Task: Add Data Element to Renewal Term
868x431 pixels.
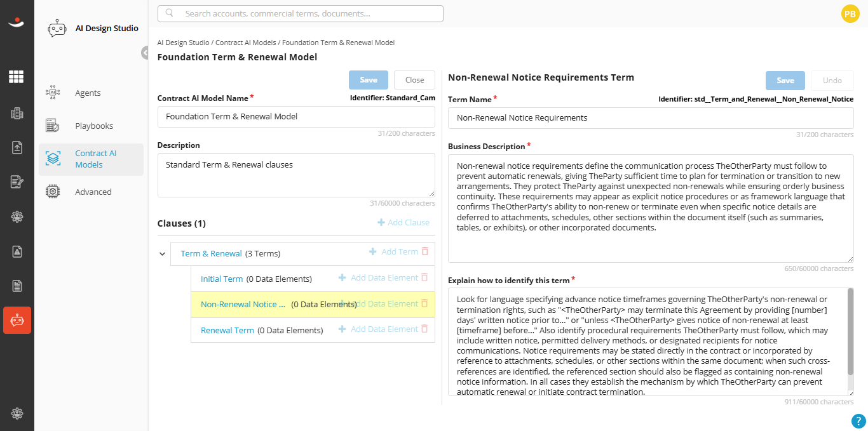Action: pyautogui.click(x=378, y=329)
